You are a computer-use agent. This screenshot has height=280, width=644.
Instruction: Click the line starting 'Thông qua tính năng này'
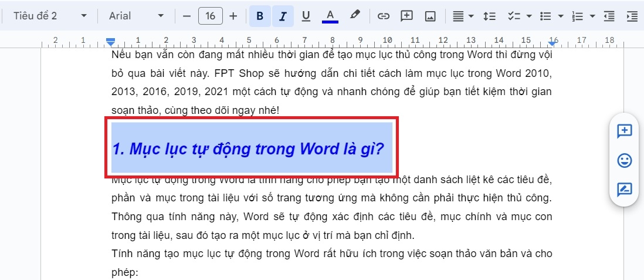[332, 216]
